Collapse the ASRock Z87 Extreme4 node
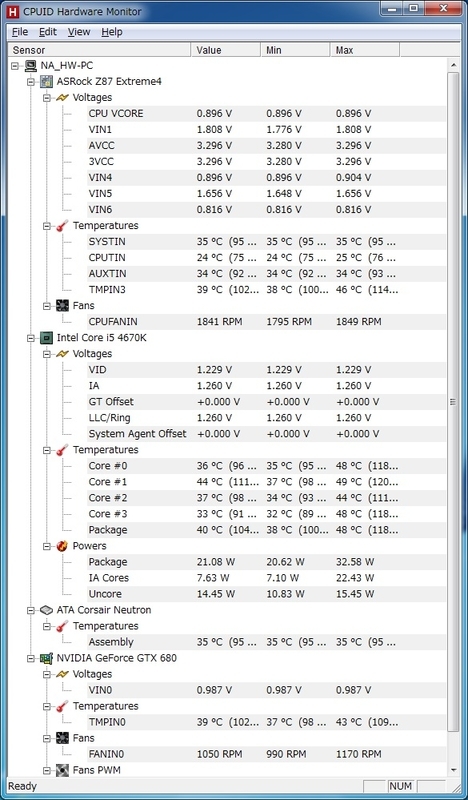This screenshot has width=468, height=800. 30,82
